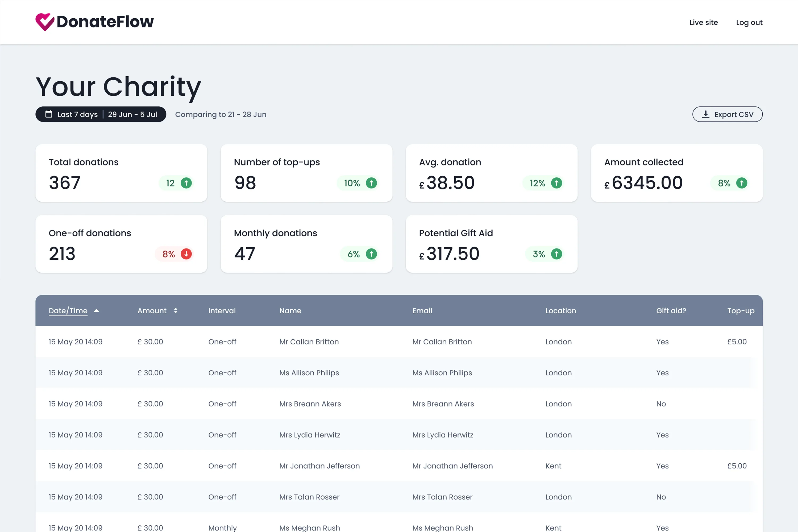Click the Interval column header
This screenshot has height=532, width=798.
pyautogui.click(x=222, y=311)
